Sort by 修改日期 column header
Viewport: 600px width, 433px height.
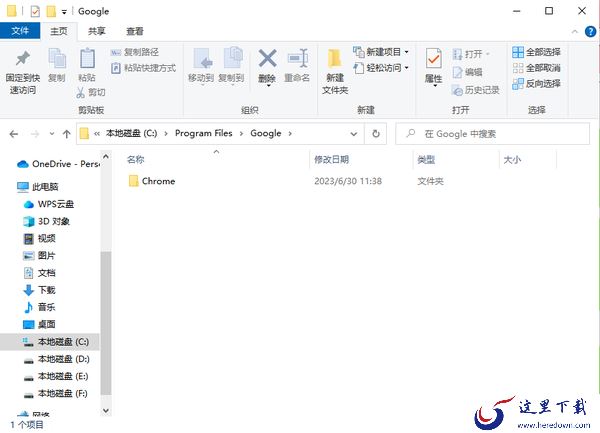pos(331,160)
